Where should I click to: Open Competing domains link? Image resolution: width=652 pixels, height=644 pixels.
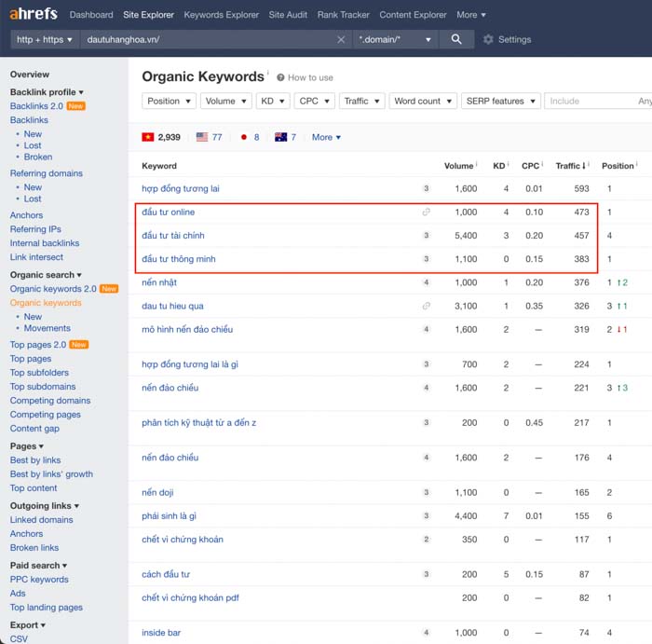50,401
